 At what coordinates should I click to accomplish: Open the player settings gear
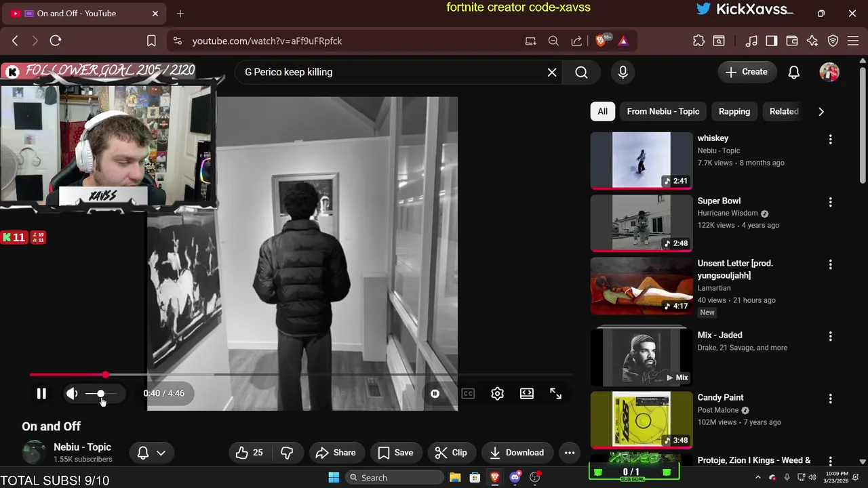click(x=497, y=393)
